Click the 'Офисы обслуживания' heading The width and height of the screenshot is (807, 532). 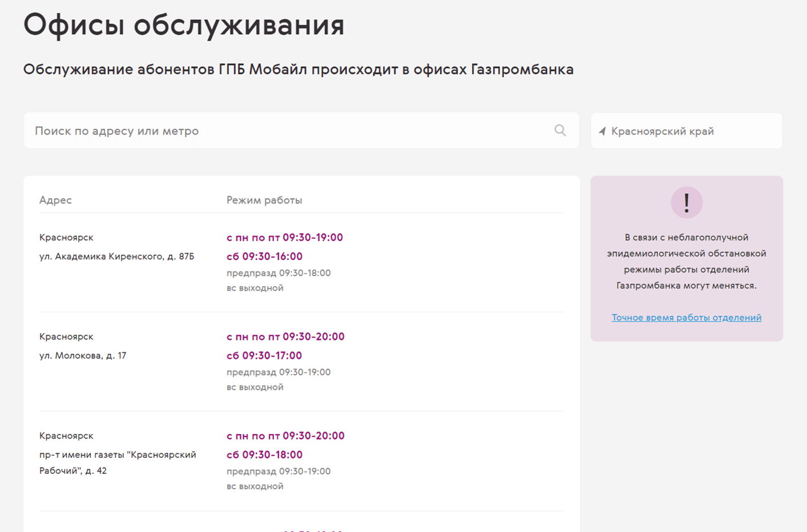click(184, 25)
